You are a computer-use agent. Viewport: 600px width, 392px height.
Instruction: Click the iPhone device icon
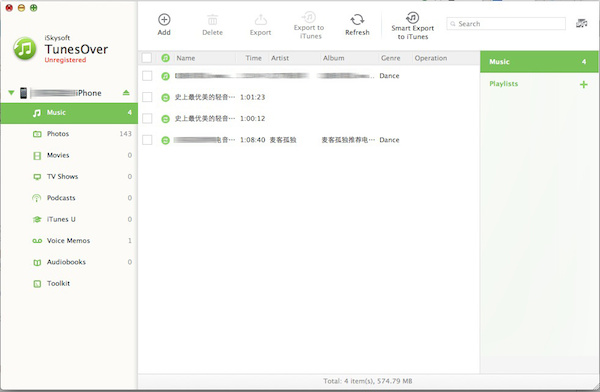coord(23,93)
